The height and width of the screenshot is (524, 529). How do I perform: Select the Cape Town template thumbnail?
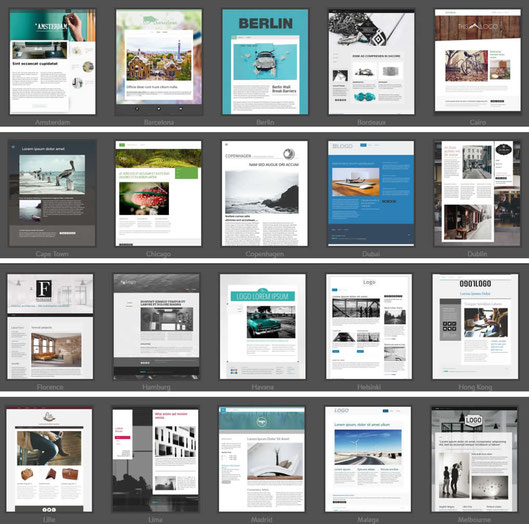(52, 193)
